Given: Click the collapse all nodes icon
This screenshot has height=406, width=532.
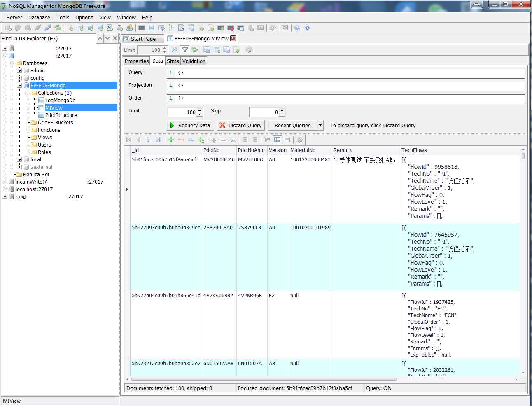Looking at the screenshot, I should (255, 140).
